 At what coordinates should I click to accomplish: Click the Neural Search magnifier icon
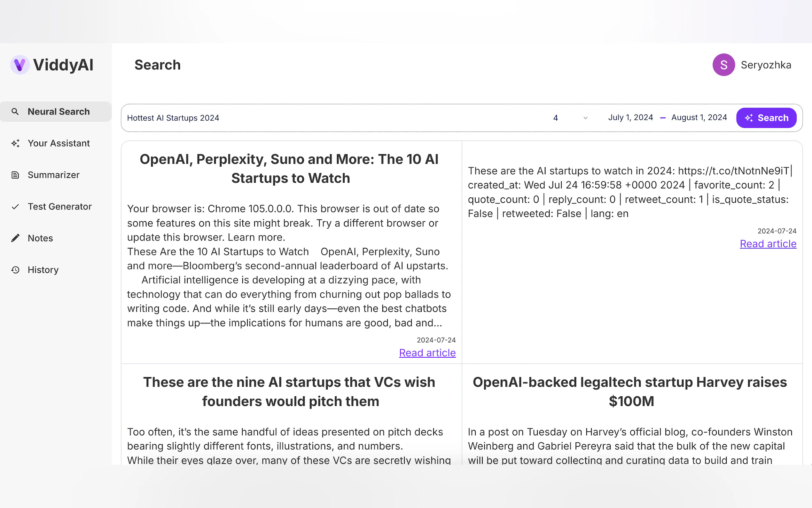(x=15, y=112)
